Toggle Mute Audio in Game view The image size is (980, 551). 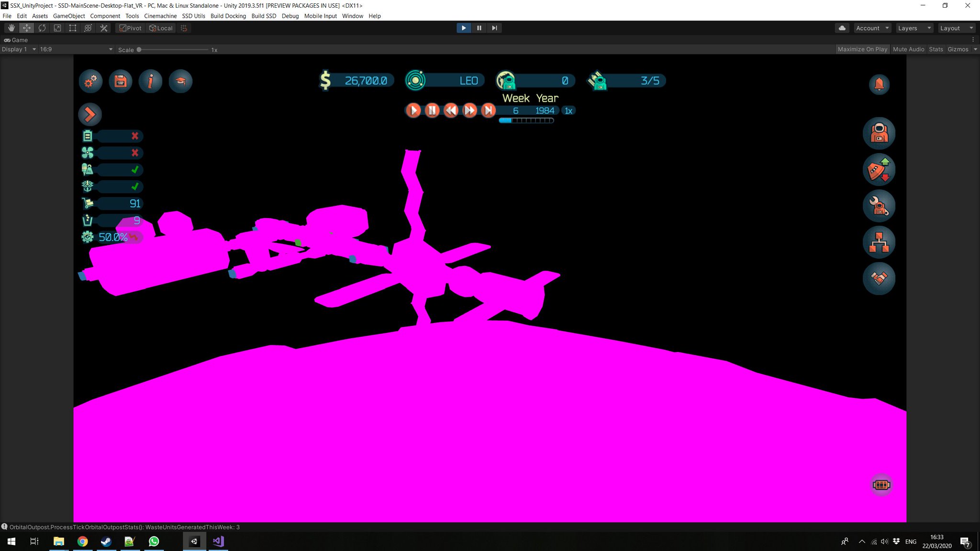(908, 49)
